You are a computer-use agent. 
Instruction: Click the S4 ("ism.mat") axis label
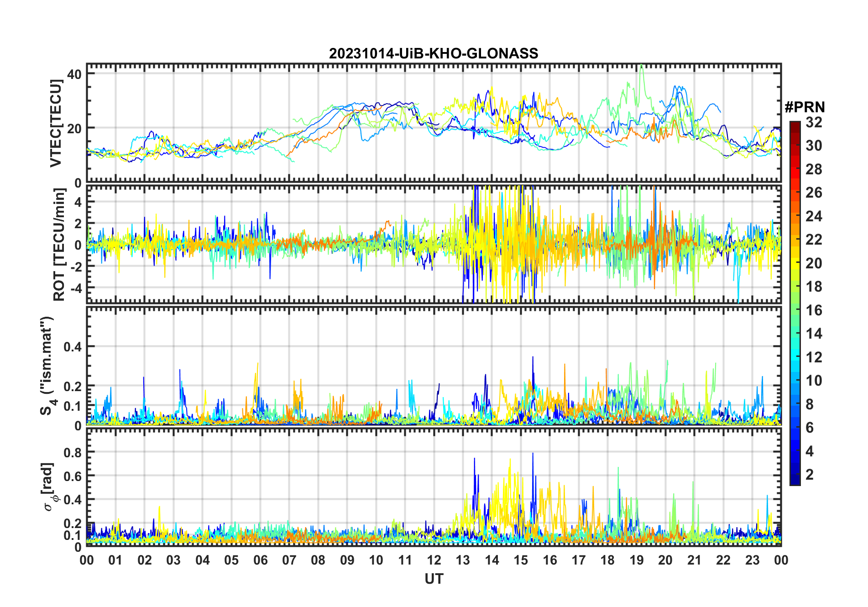(47, 366)
